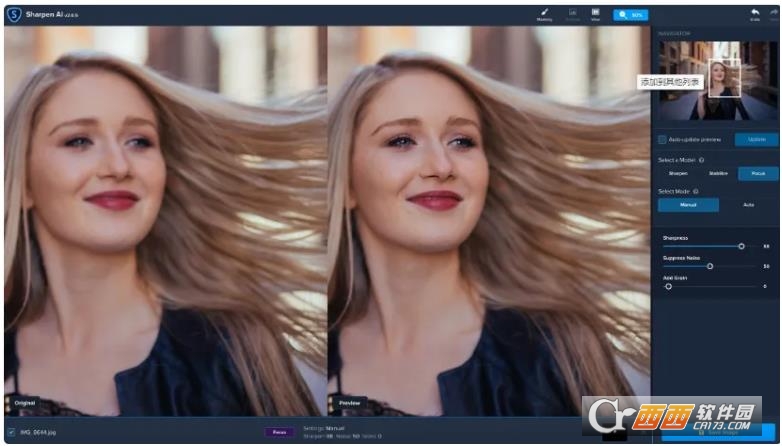Image resolution: width=782 pixels, height=446 pixels.
Task: Adjust the Suppress Noise slider handle
Action: tap(710, 266)
